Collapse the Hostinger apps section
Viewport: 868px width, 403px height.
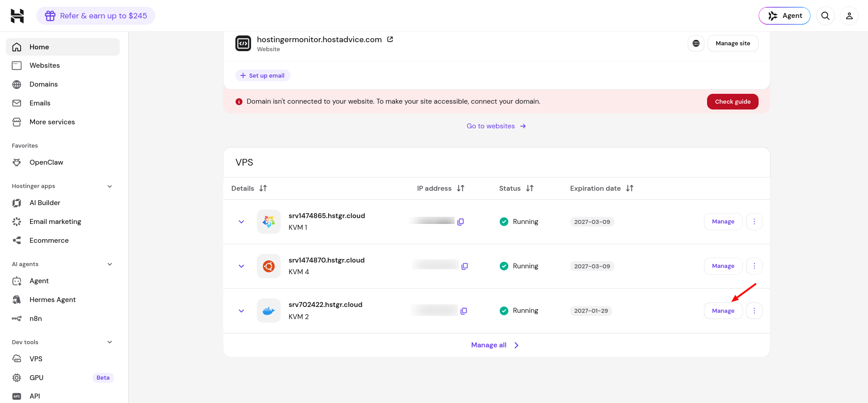tap(110, 186)
